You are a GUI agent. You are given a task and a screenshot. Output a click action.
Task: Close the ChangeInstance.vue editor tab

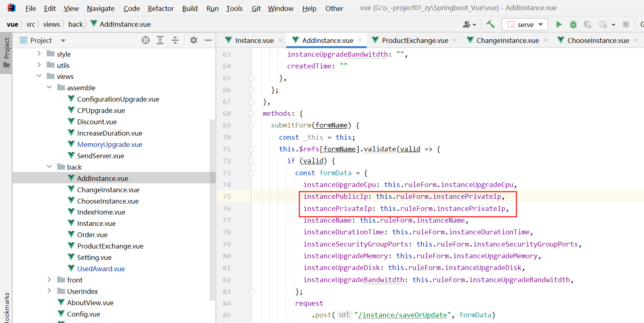pyautogui.click(x=546, y=40)
